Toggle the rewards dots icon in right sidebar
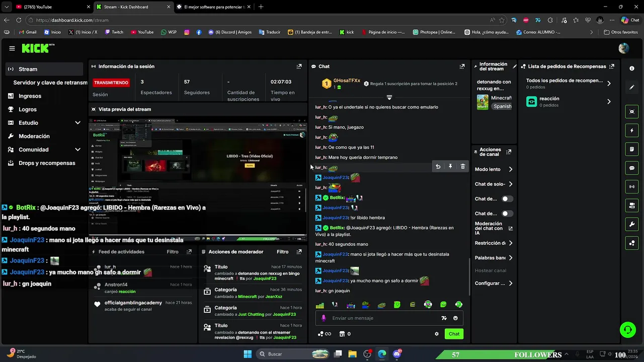Screen dimensions: 644x362 tap(632, 243)
